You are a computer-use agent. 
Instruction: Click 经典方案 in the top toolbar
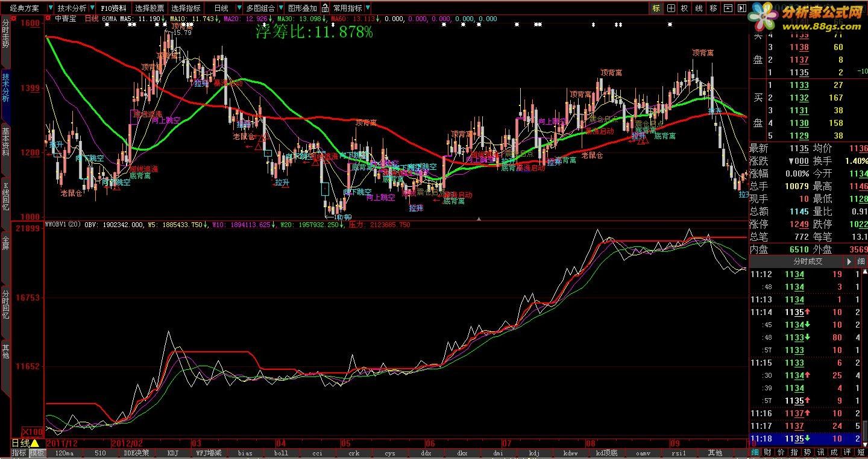(24, 8)
